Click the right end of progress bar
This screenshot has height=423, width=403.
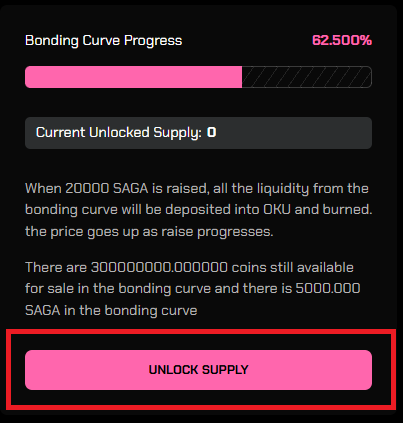point(367,77)
